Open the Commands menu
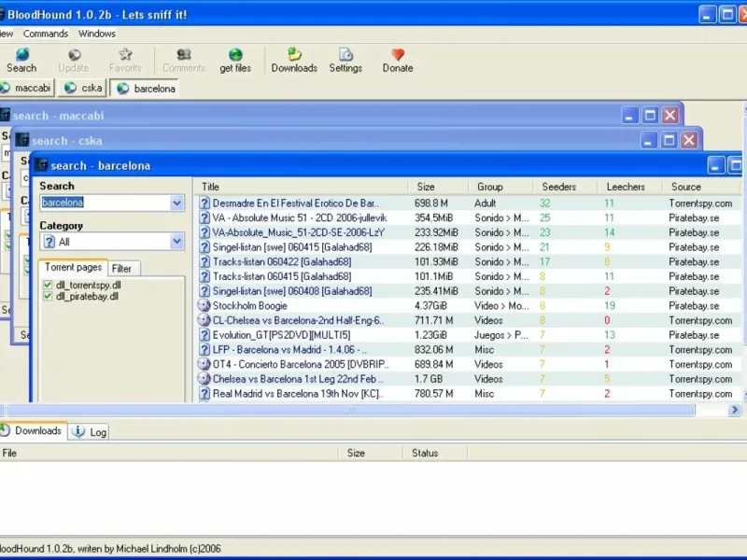This screenshot has height=560, width=747. coord(46,34)
